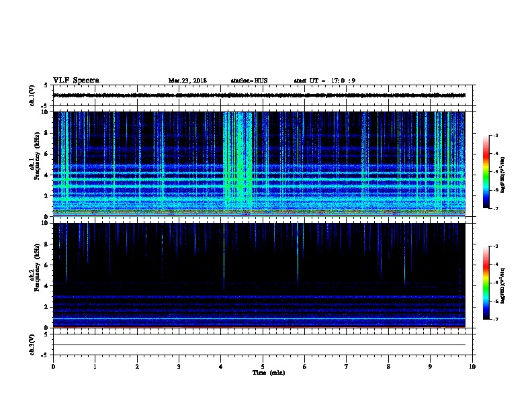
Task: Click the "station=HUS" header label
Action: point(249,81)
